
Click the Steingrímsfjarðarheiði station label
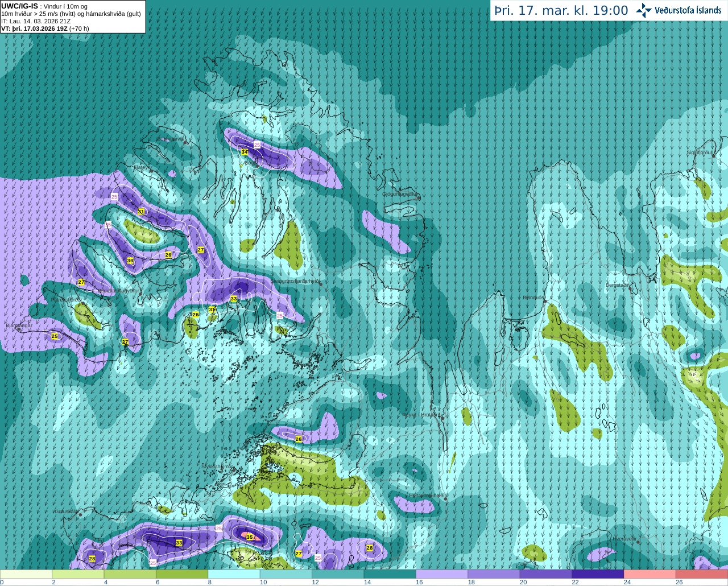click(295, 281)
